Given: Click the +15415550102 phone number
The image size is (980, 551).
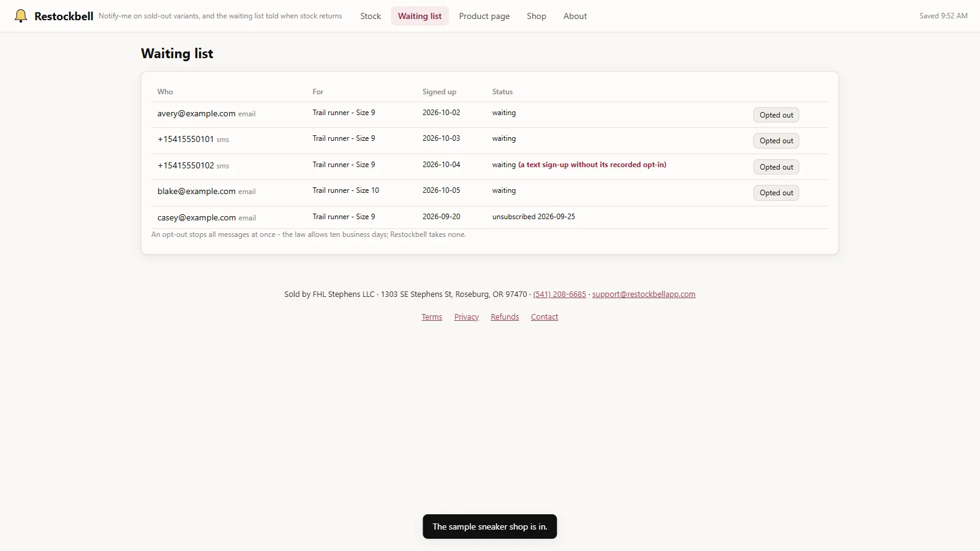Looking at the screenshot, I should point(186,165).
